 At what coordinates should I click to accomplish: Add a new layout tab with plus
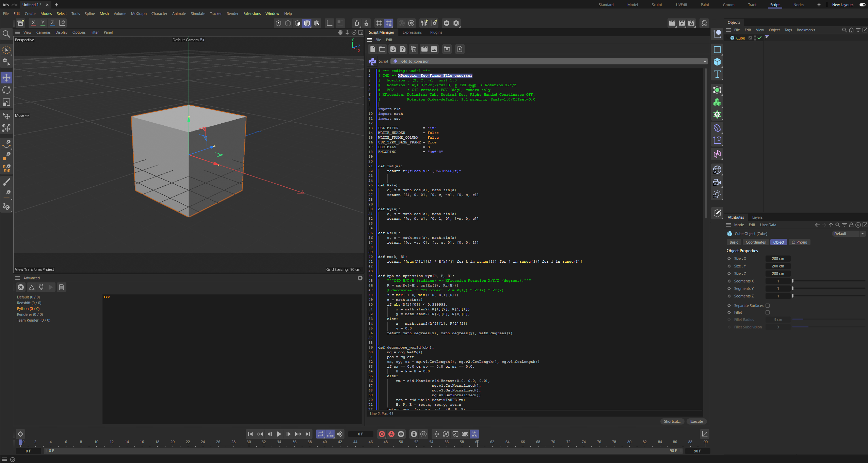(819, 5)
